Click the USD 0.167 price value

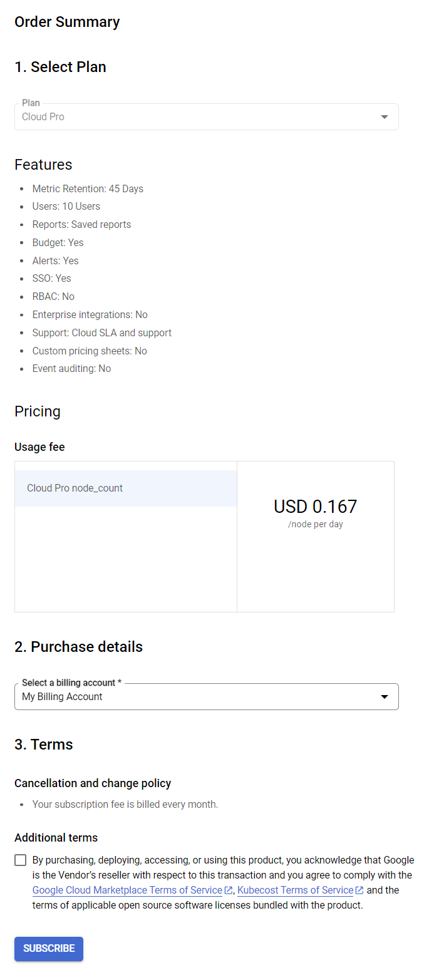pos(315,507)
